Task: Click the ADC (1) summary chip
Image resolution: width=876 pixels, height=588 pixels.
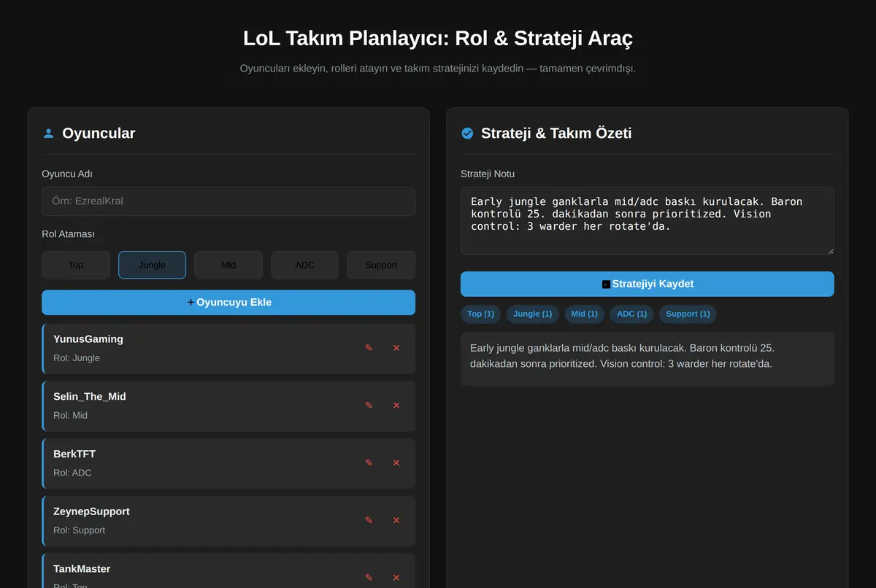Action: coord(631,314)
